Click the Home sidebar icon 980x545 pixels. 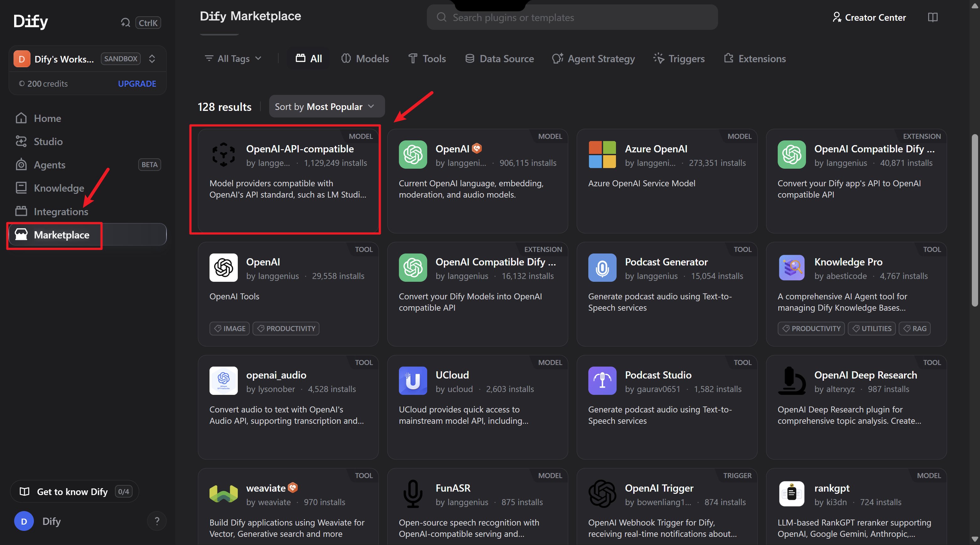(21, 118)
